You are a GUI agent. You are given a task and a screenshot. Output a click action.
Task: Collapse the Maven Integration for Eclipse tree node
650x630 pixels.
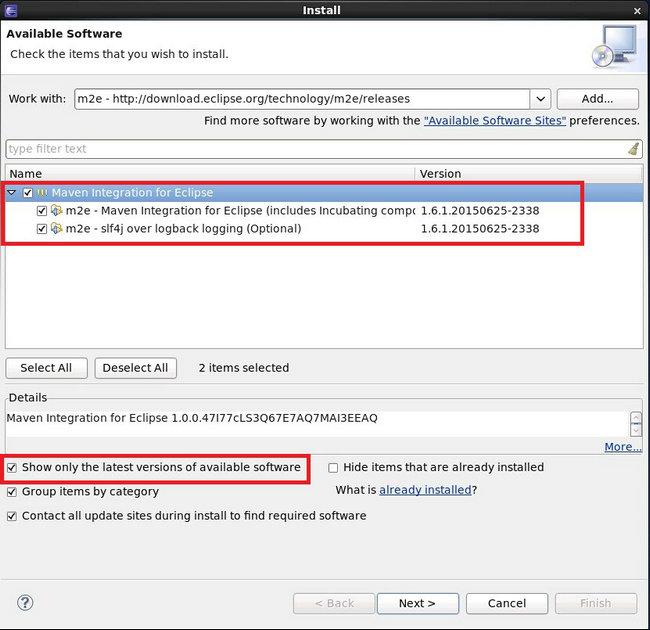point(12,192)
